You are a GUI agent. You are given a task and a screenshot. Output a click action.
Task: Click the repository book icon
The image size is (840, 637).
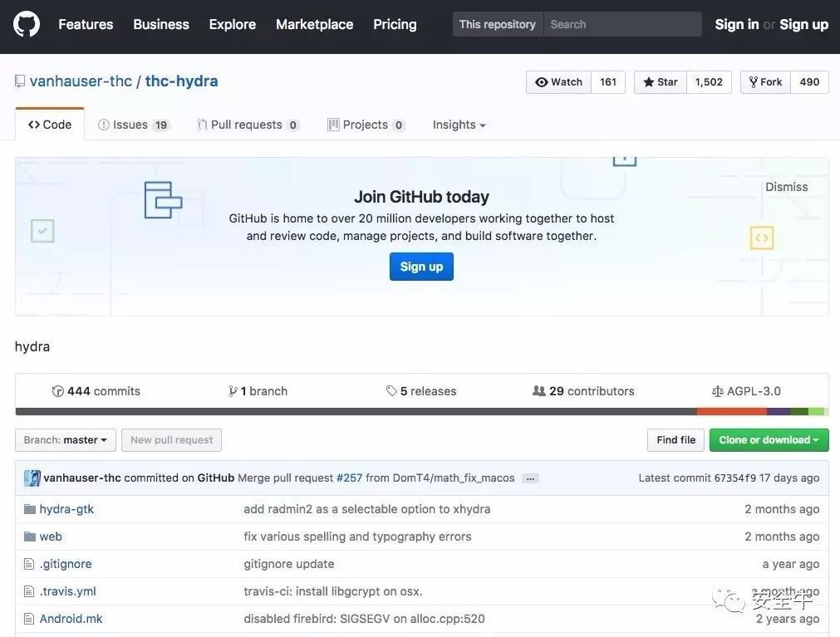pos(20,81)
